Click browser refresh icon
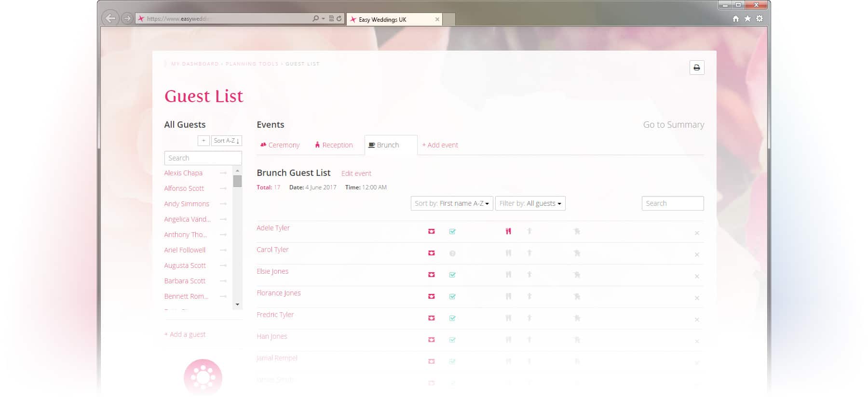Viewport: 868px width, 398px height. (339, 19)
